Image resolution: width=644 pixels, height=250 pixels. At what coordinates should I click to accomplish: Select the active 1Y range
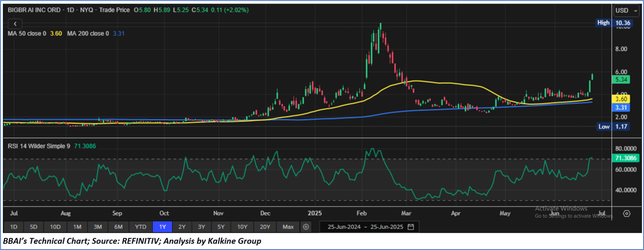pos(162,227)
